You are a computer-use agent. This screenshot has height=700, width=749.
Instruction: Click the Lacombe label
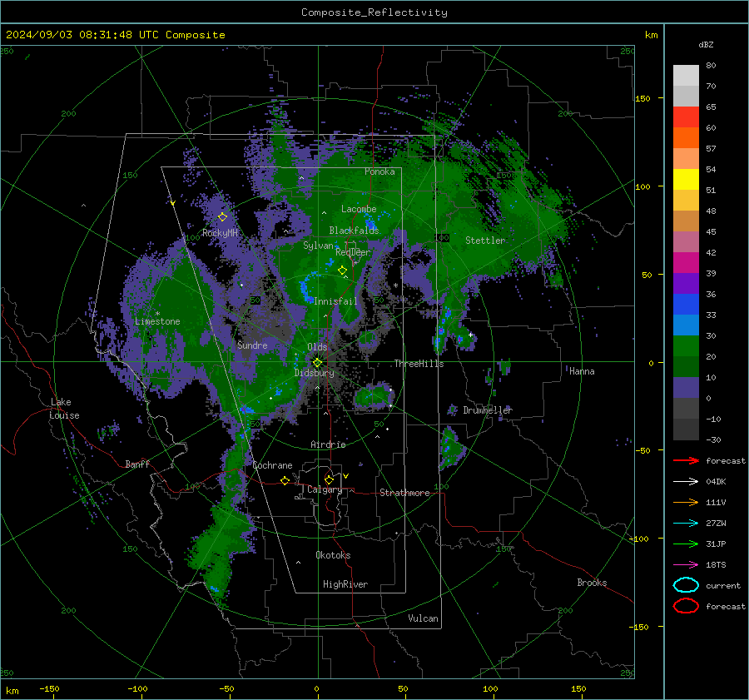[x=359, y=209]
